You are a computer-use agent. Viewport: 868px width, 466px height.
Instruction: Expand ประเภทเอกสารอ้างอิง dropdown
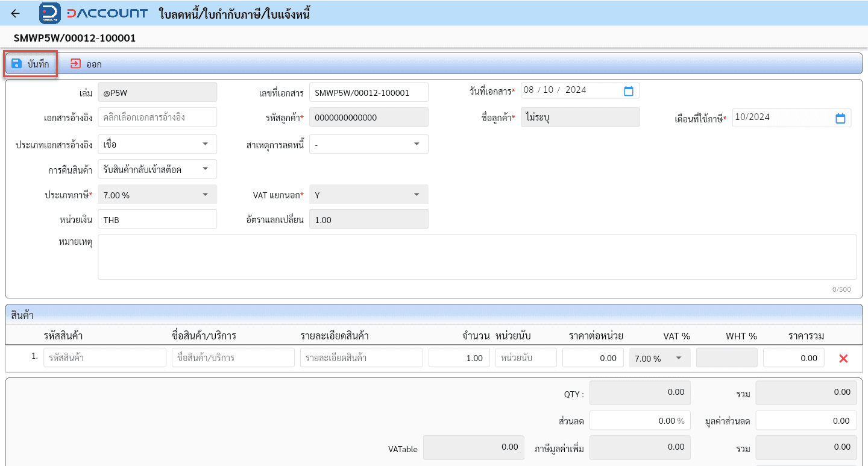click(157, 144)
